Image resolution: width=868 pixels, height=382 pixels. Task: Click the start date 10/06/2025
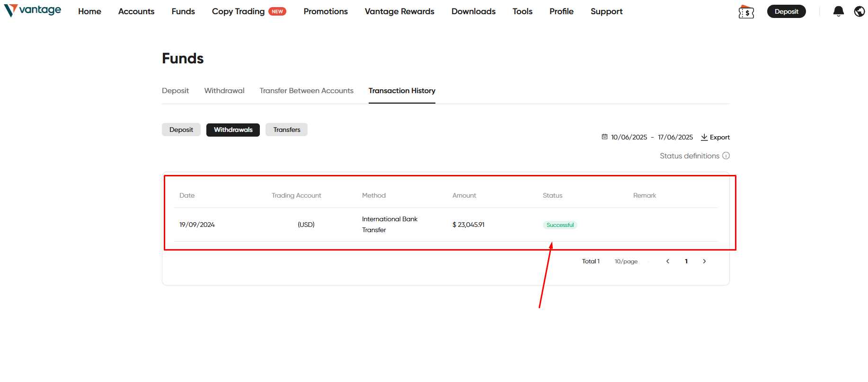(629, 137)
